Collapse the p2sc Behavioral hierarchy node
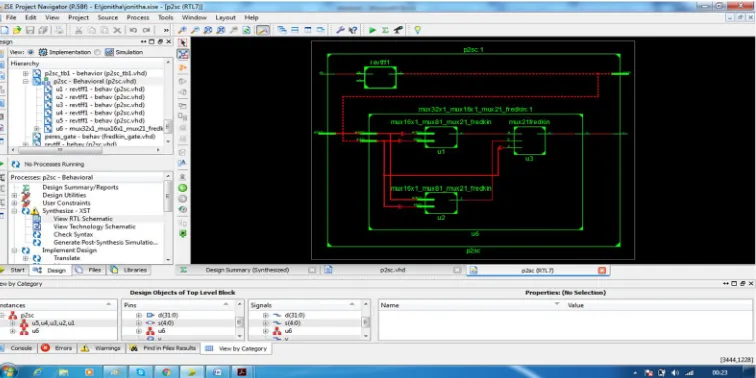756x378 pixels. [26, 81]
